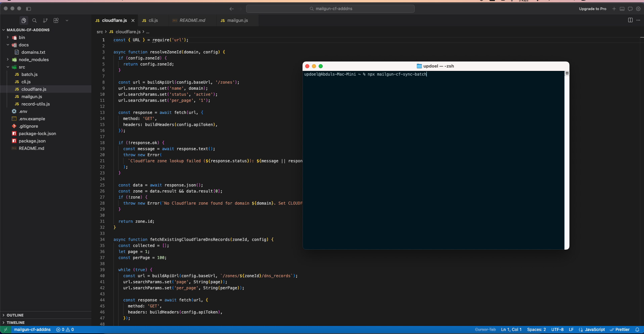Viewport: 644px width, 334px height.
Task: Open the settings gear icon
Action: click(638, 9)
